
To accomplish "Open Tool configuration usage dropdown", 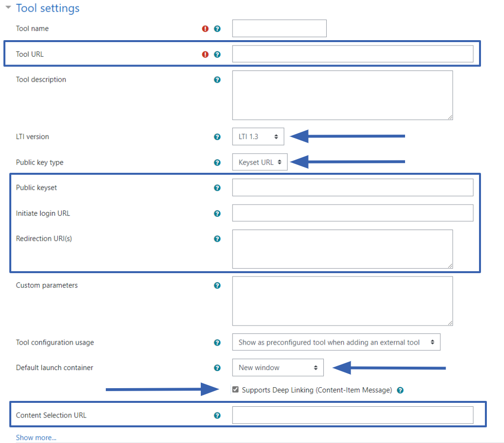I will [x=336, y=343].
